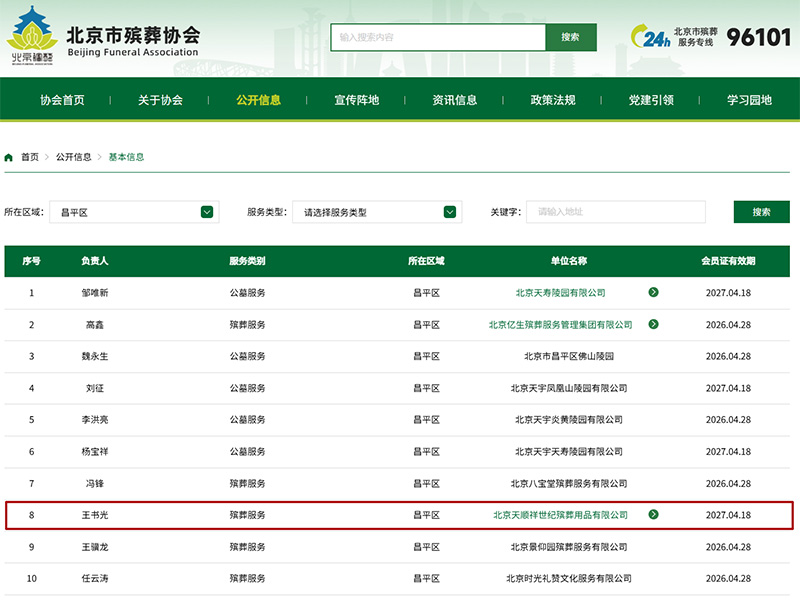Viewport: 800px width, 600px height.
Task: Click the 服务类别 column header
Action: coord(247,261)
